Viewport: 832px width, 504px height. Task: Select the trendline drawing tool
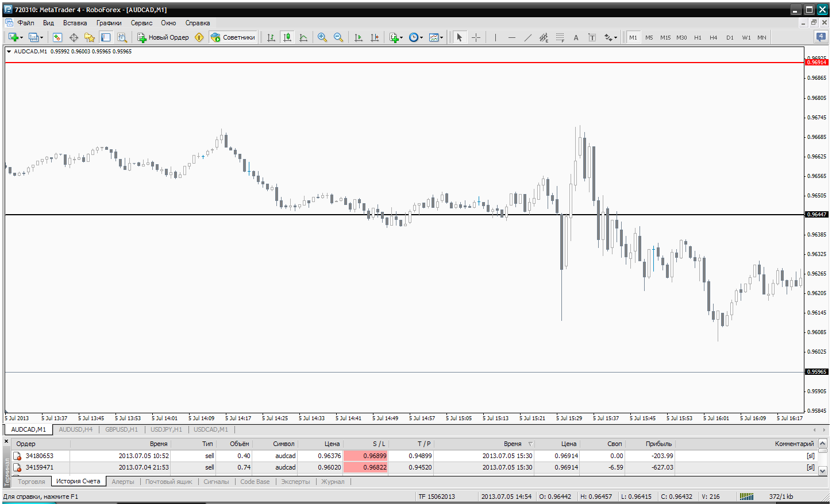coord(527,37)
